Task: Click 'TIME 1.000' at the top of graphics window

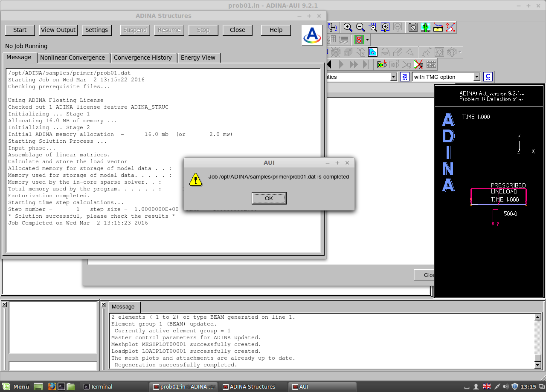Action: pyautogui.click(x=476, y=117)
